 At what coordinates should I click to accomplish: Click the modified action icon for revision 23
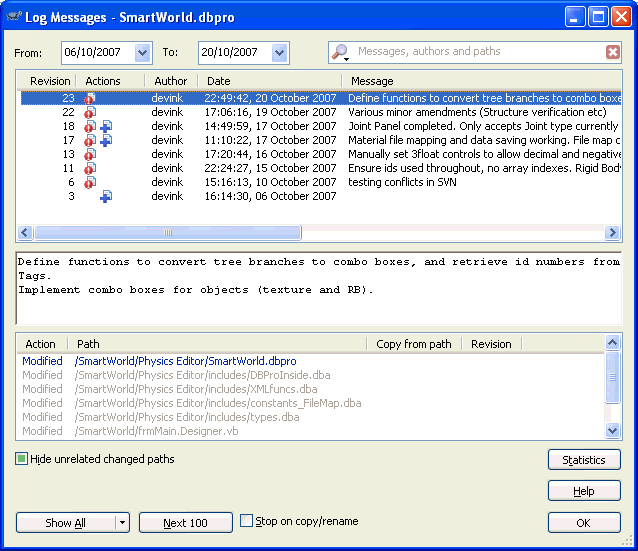[91, 99]
